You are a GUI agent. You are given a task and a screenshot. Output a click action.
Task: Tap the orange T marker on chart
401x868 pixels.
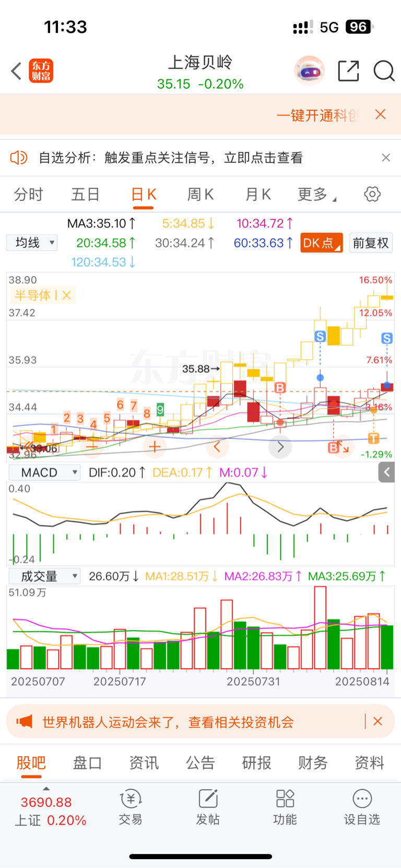pyautogui.click(x=373, y=438)
